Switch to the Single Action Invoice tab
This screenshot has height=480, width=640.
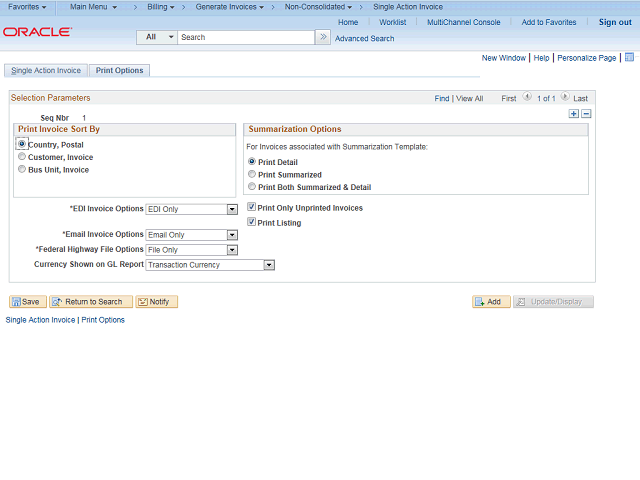[46, 71]
